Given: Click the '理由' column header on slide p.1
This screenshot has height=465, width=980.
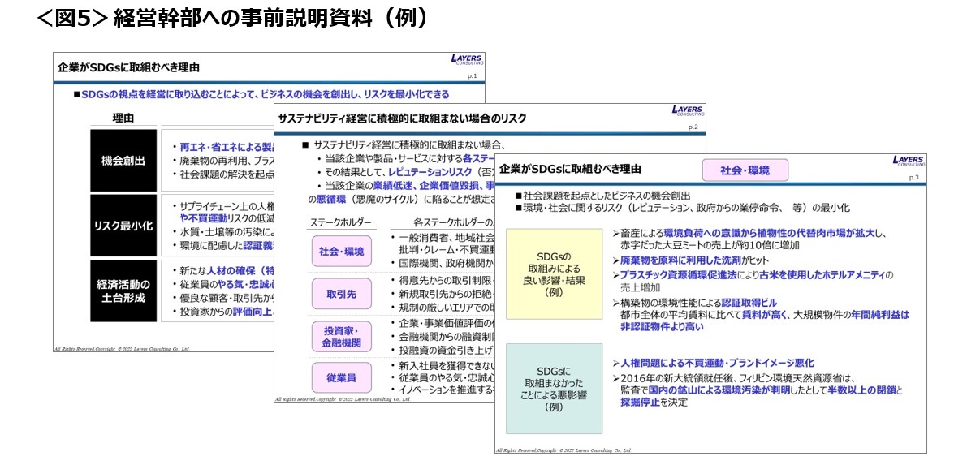Looking at the screenshot, I should (x=123, y=118).
